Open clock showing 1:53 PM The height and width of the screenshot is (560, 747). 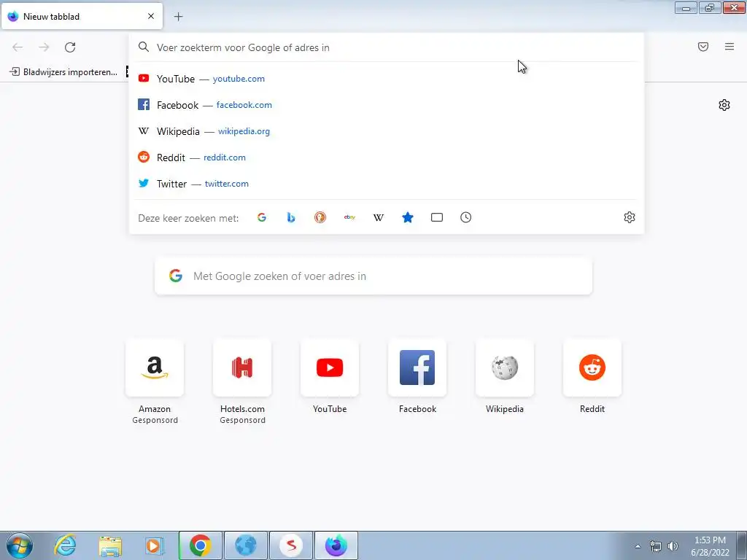pos(710,546)
